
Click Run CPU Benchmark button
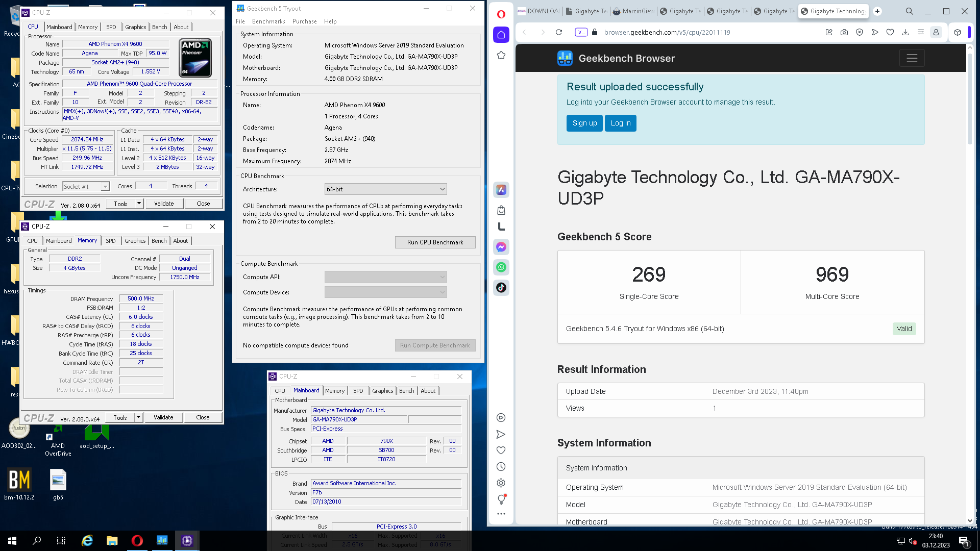[435, 242]
